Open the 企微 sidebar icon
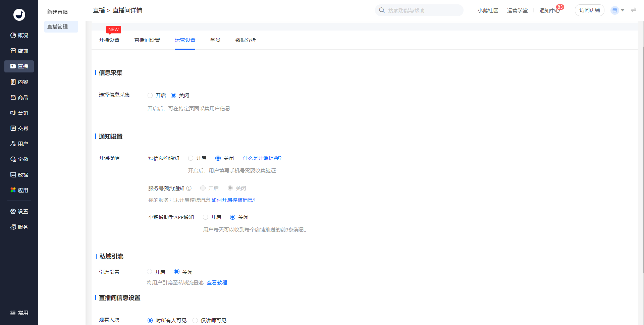644x325 pixels. point(13,159)
